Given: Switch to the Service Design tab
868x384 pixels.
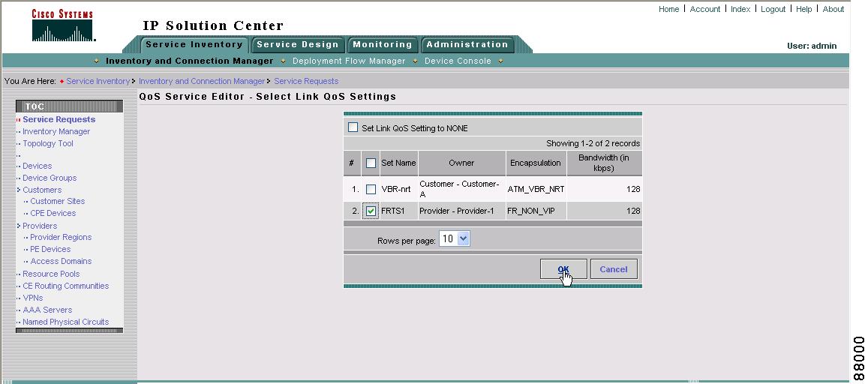Looking at the screenshot, I should pyautogui.click(x=297, y=44).
